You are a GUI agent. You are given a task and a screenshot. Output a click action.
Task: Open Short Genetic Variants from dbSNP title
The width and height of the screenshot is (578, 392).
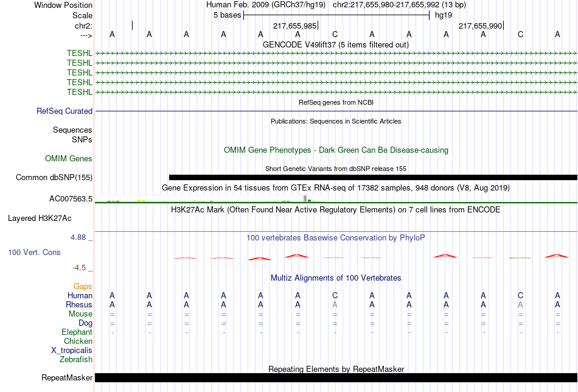[x=336, y=169]
